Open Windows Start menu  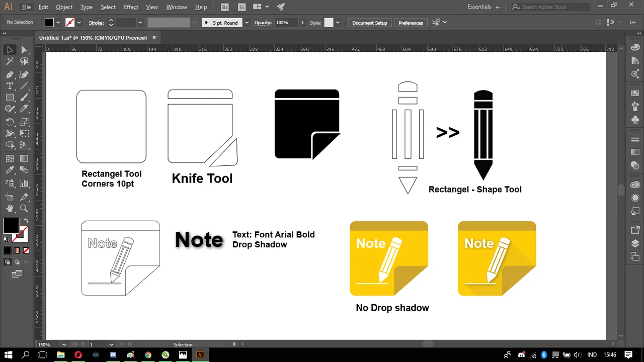(x=9, y=355)
